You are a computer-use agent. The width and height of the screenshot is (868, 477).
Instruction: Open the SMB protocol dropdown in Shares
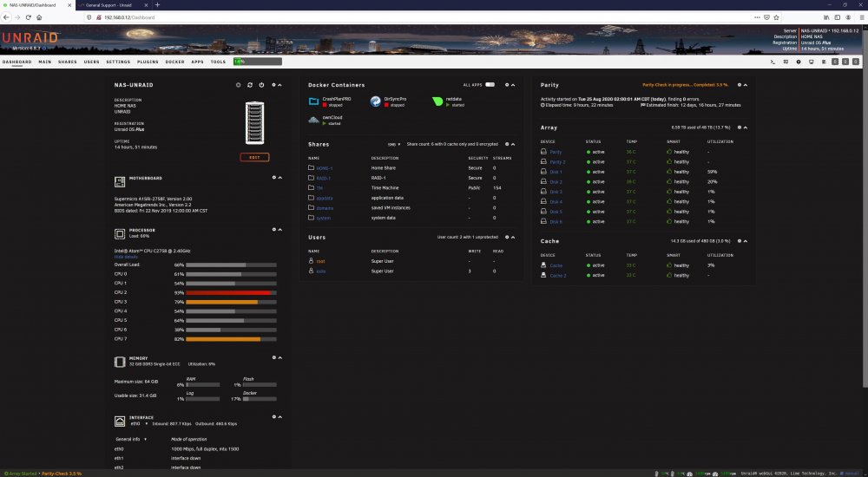tap(393, 145)
